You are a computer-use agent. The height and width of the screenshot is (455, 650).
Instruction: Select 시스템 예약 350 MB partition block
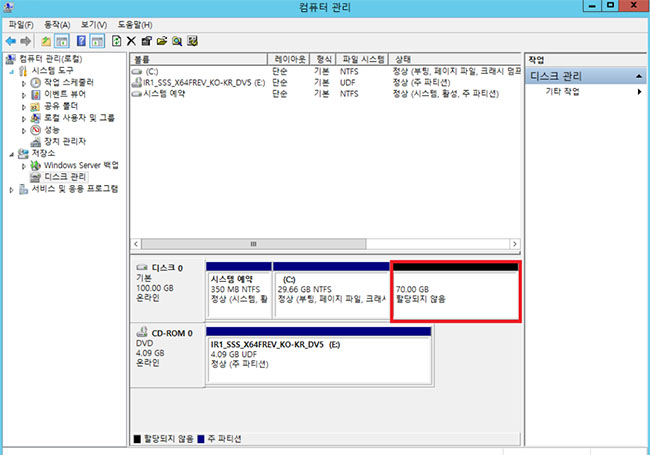point(239,290)
